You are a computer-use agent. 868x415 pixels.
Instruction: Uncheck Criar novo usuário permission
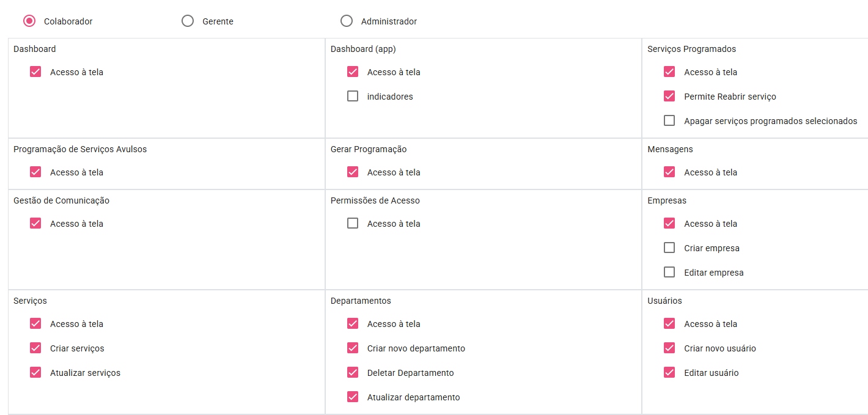click(669, 348)
